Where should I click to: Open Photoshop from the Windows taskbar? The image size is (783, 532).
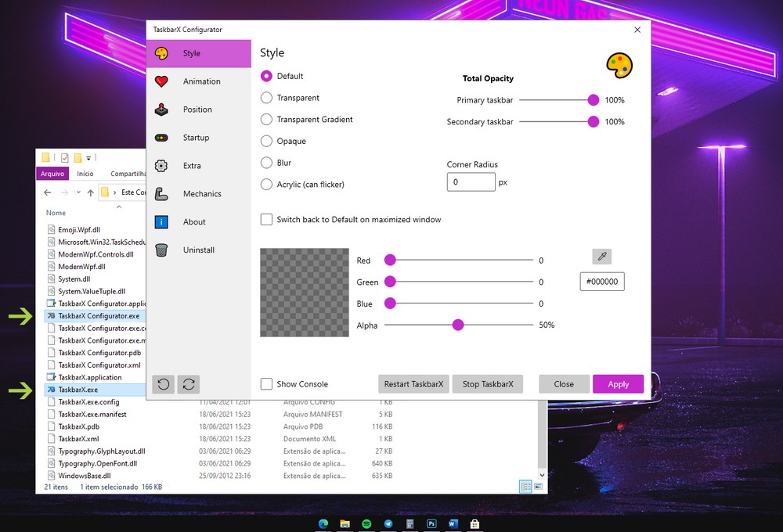click(431, 523)
